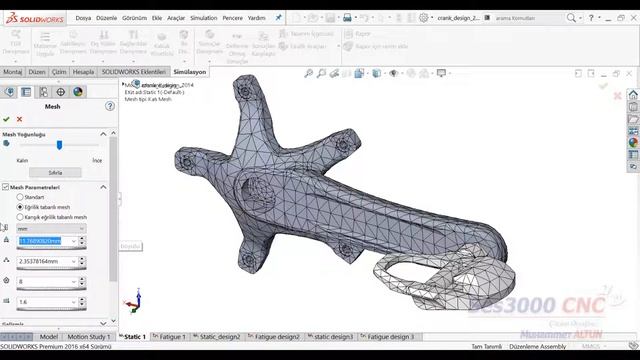Pin the menu bar with pushpin icon
The height and width of the screenshot is (360, 640).
278,18
